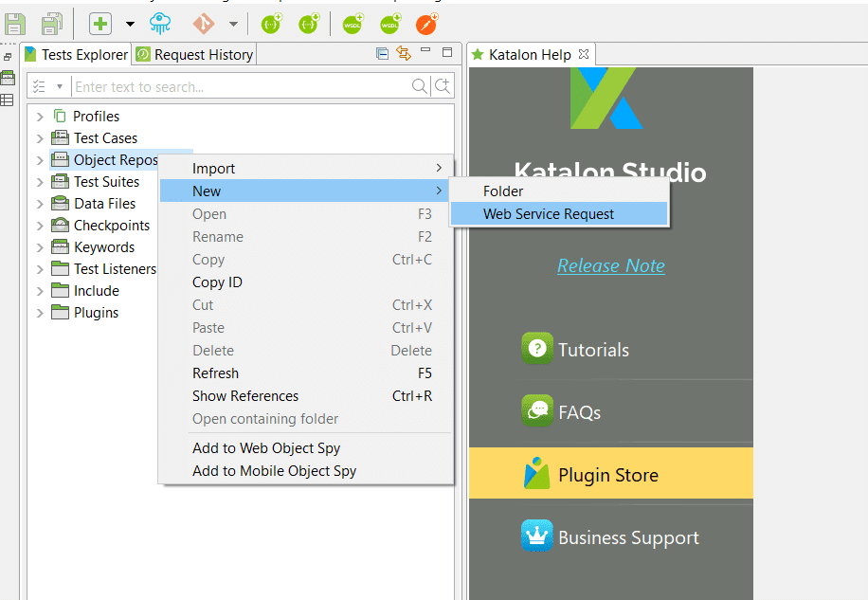Click the advanced search magnifier-plus icon
This screenshot has width=868, height=600.
point(443,86)
